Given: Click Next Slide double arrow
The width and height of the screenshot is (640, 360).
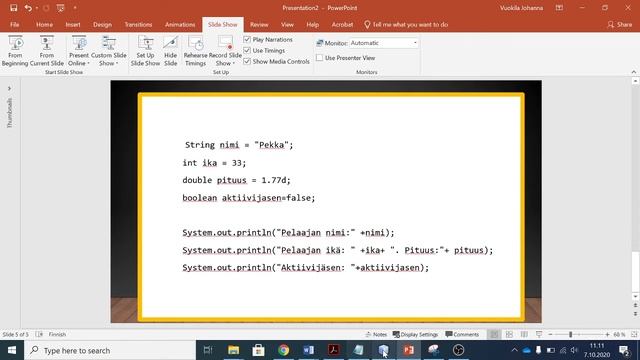Looking at the screenshot, I should click(x=635, y=313).
